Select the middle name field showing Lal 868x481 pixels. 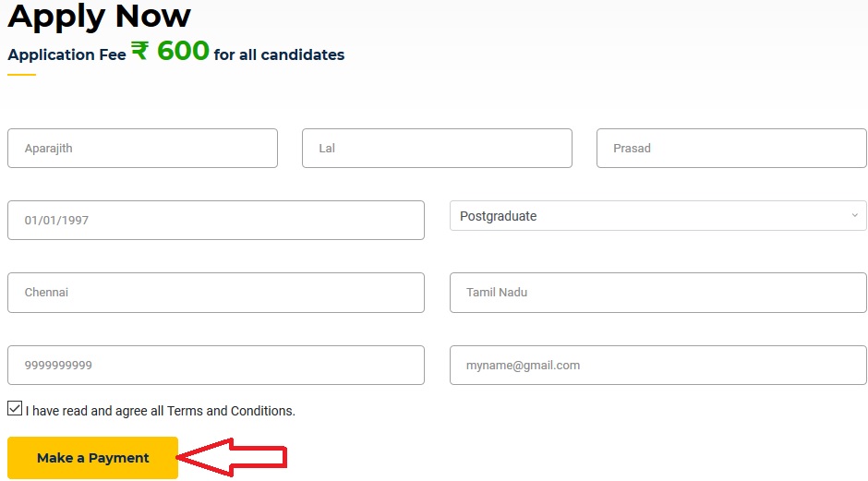point(437,149)
